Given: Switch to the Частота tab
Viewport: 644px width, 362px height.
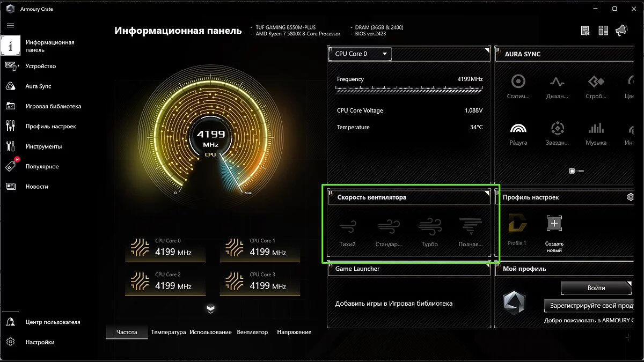Looking at the screenshot, I should (127, 332).
